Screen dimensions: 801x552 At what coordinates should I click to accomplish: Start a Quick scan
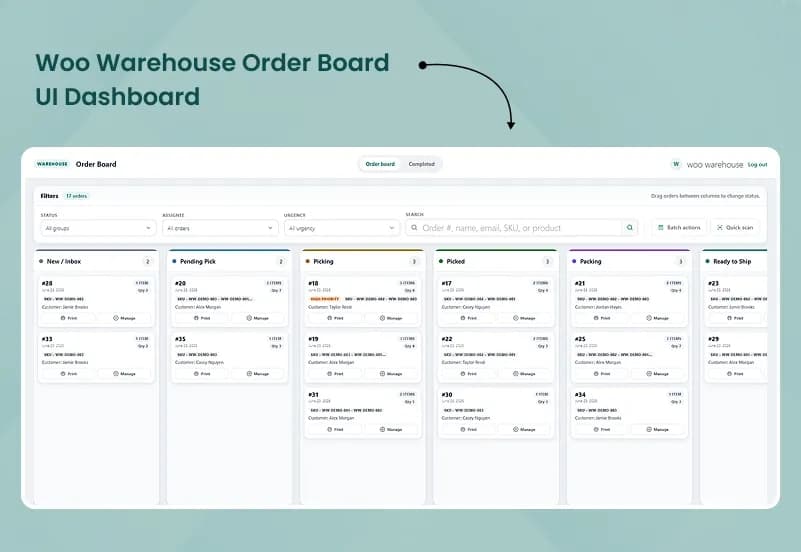click(x=735, y=227)
